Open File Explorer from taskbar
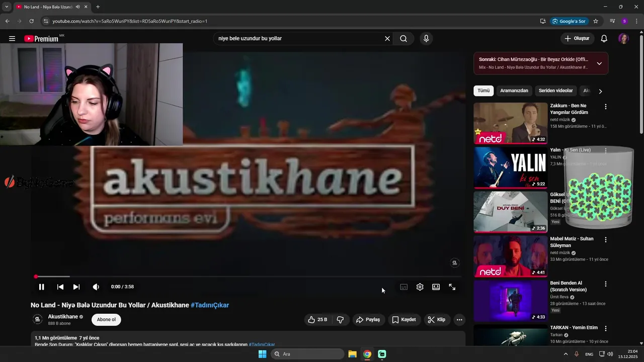This screenshot has height=362, width=644. pos(353,354)
